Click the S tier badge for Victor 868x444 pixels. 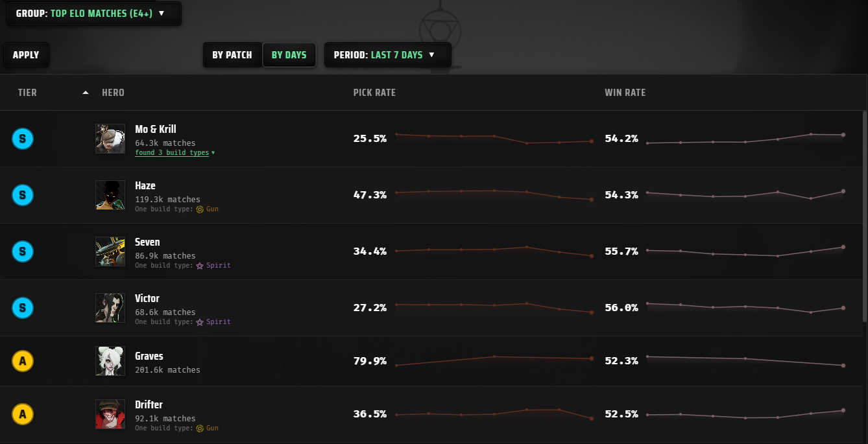point(23,307)
